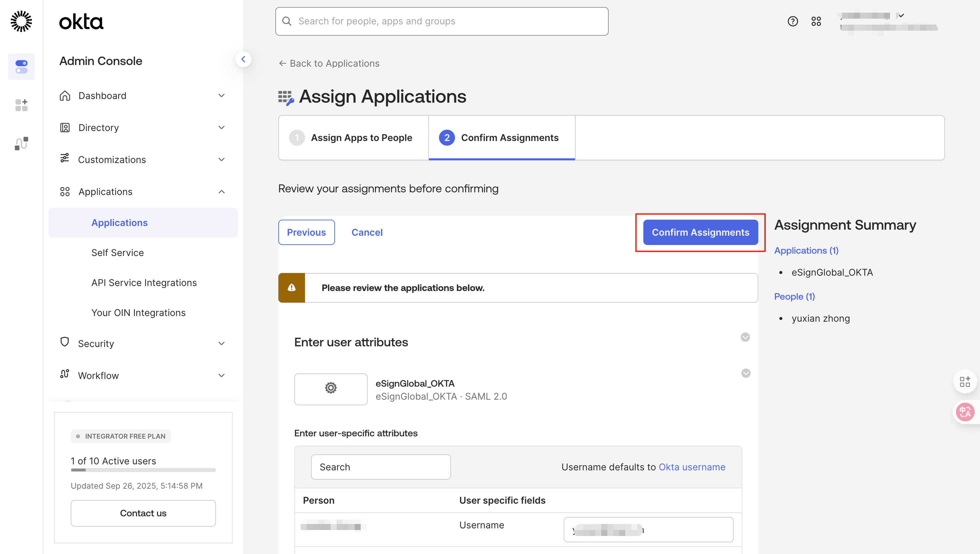This screenshot has width=980, height=554.
Task: Collapse the Applications sidebar group
Action: (x=221, y=191)
